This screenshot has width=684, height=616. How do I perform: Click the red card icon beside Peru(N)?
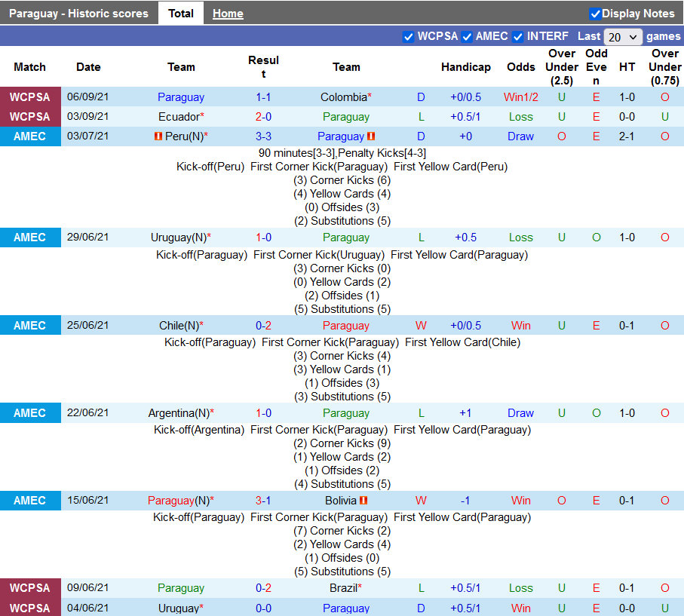(x=158, y=136)
